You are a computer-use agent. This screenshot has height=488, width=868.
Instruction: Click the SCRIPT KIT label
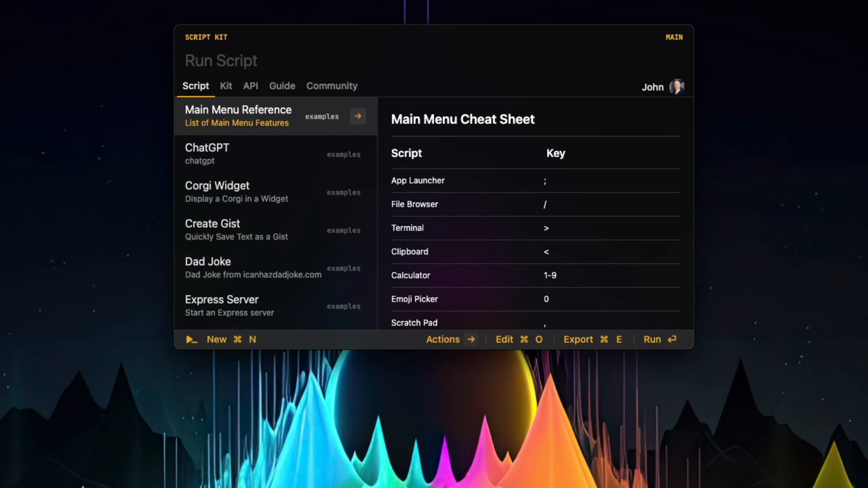[x=206, y=37]
